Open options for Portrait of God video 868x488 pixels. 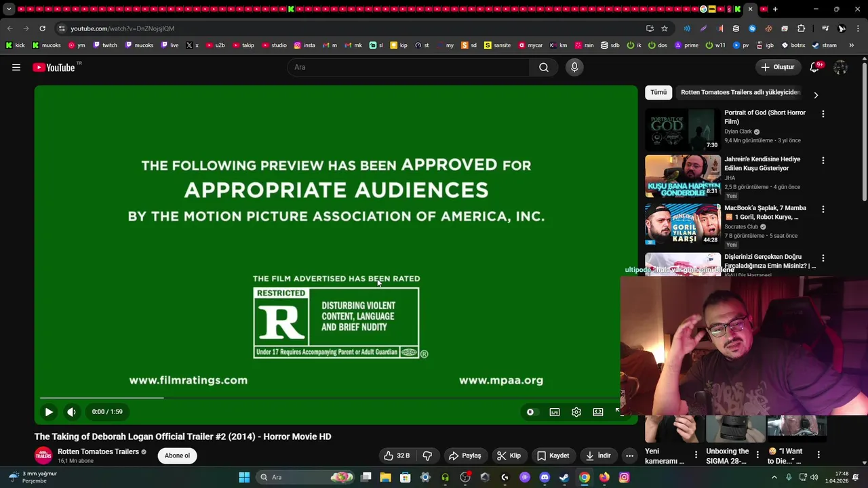[x=823, y=114]
